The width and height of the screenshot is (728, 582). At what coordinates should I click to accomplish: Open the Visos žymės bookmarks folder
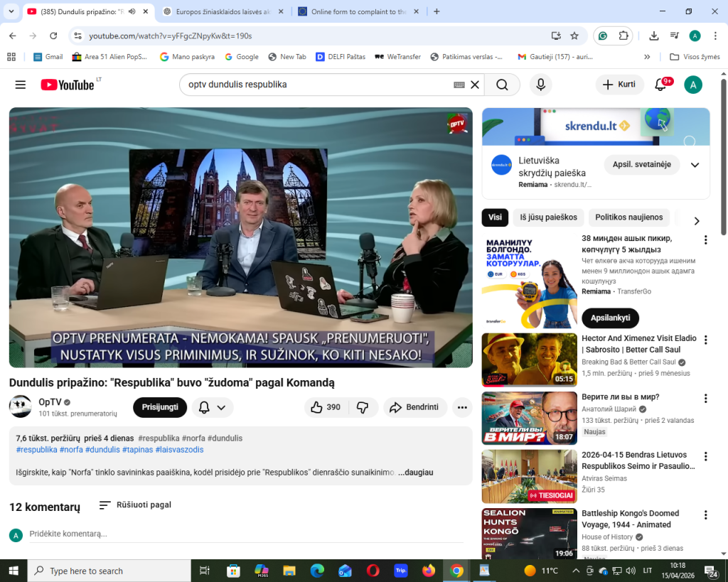(x=695, y=57)
